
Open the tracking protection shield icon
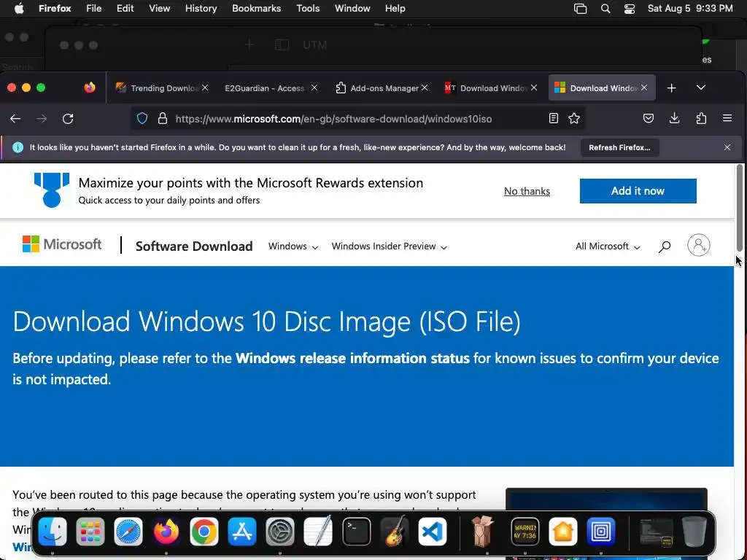[142, 119]
